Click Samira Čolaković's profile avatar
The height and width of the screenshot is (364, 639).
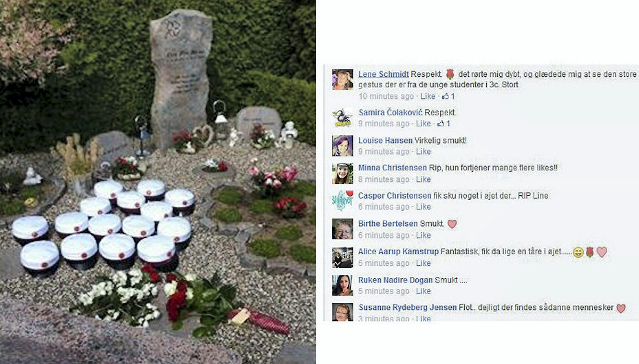342,118
